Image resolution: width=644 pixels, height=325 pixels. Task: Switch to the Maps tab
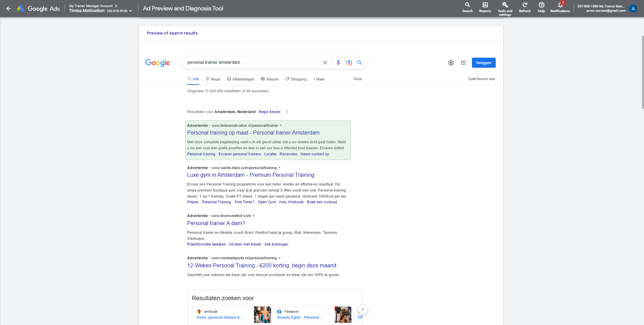(x=213, y=79)
